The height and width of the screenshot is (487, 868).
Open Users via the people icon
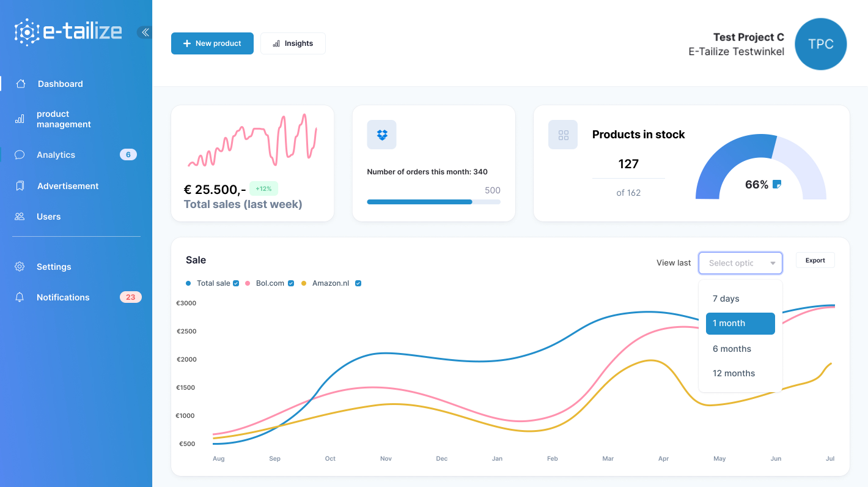pyautogui.click(x=19, y=217)
